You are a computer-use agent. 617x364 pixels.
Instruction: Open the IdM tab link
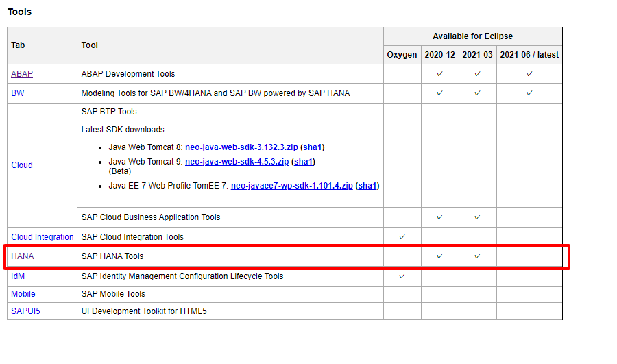coord(18,276)
